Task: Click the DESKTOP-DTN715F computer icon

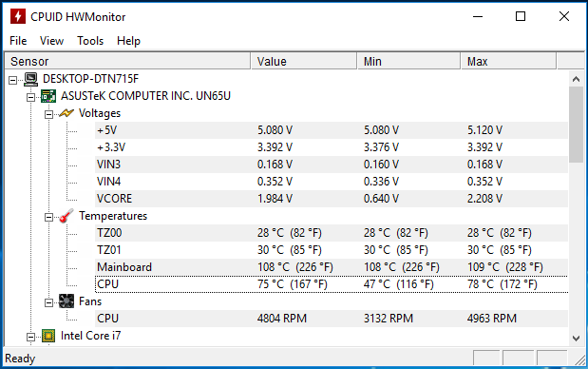Action: tap(30, 79)
